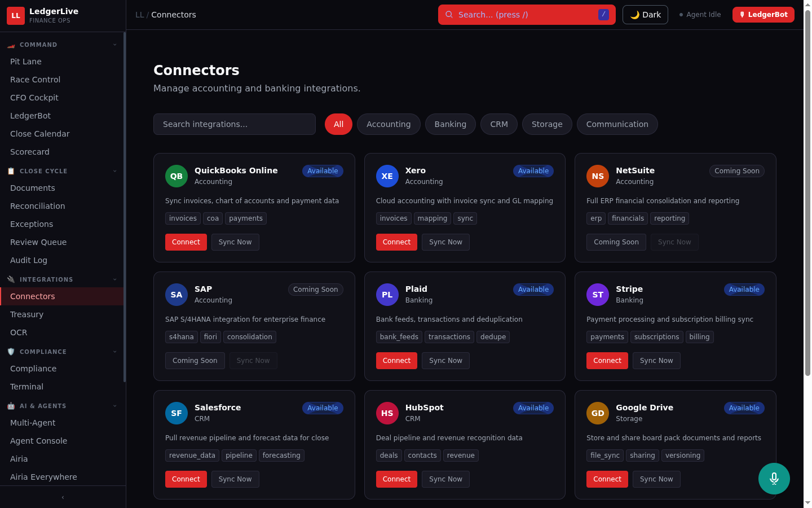The height and width of the screenshot is (508, 812).
Task: Click the slash shortcut badge in search bar
Action: pyautogui.click(x=603, y=15)
